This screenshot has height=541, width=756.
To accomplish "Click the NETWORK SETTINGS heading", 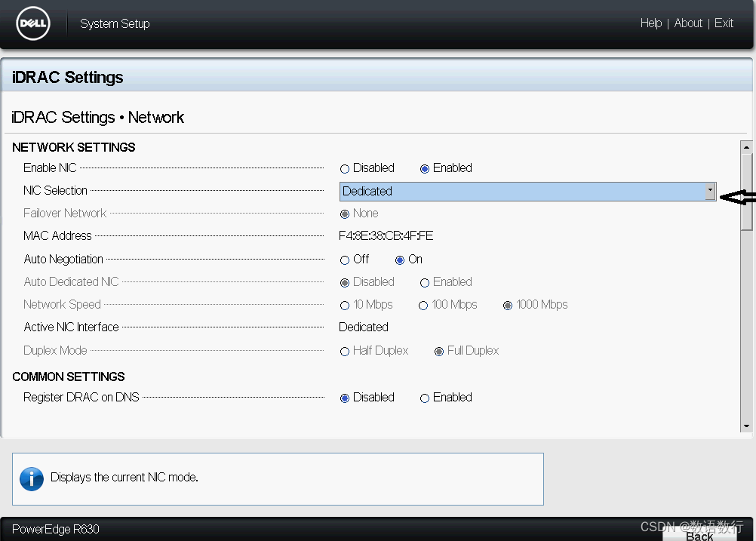I will [74, 147].
